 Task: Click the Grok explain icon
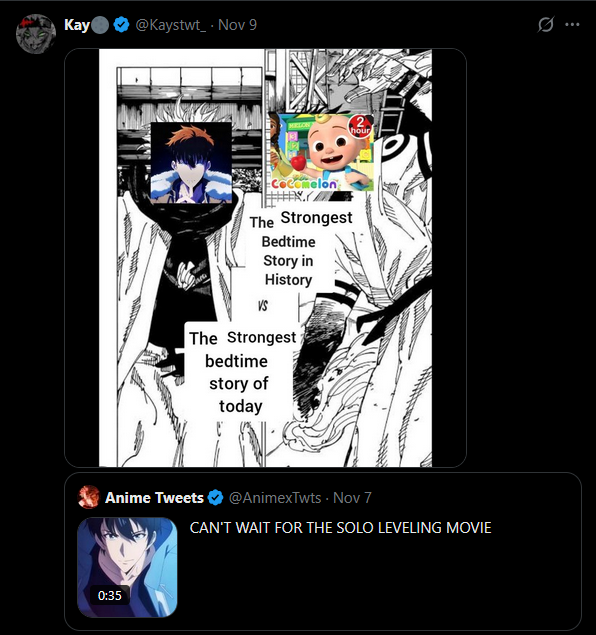click(x=545, y=25)
